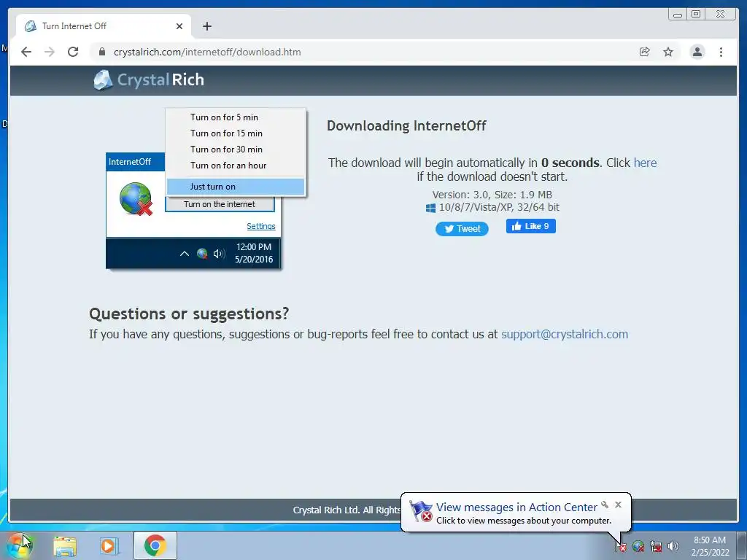
Task: Close the Chrome window
Action: [x=721, y=15]
